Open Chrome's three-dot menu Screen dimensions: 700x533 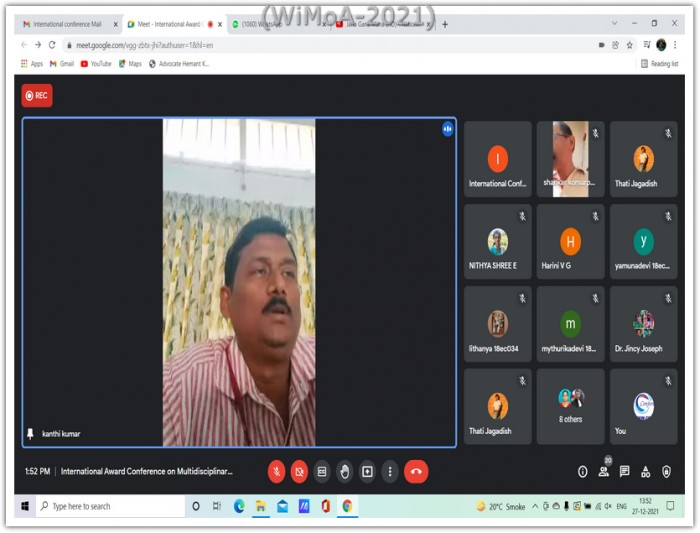(675, 45)
